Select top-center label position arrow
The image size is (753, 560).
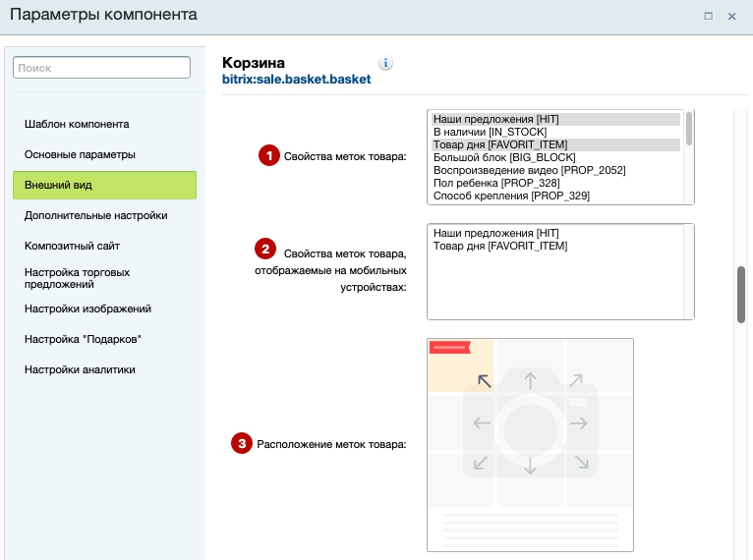coord(530,380)
